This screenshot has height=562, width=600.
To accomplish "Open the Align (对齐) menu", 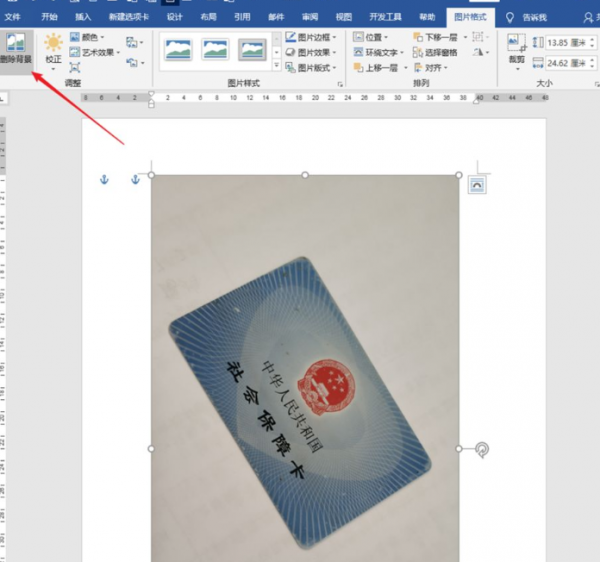I will (431, 68).
